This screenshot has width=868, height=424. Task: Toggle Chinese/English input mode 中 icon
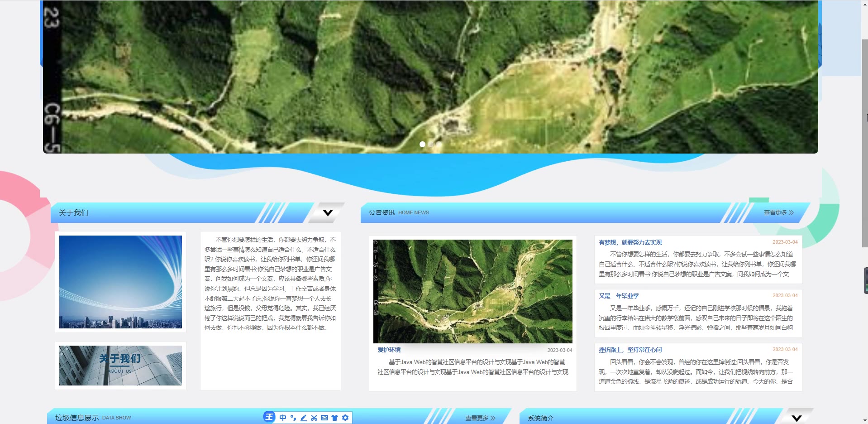pos(283,418)
